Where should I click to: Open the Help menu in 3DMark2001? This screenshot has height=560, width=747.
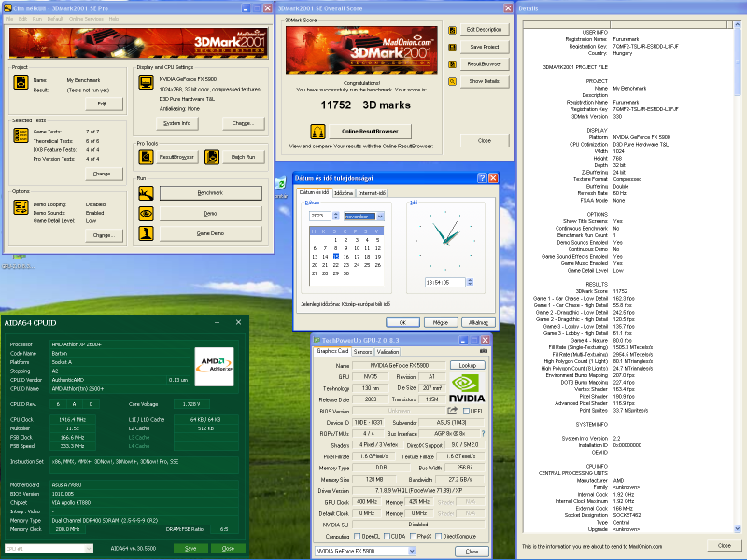[x=114, y=19]
